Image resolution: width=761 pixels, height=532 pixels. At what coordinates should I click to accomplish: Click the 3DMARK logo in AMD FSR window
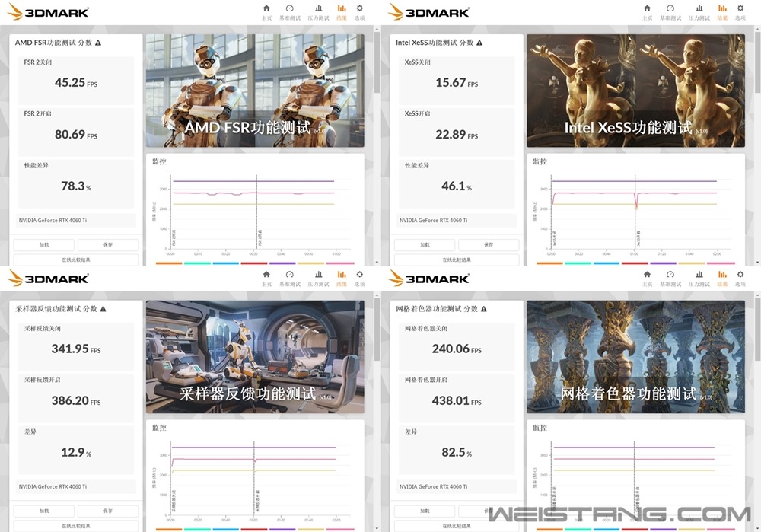pos(48,12)
